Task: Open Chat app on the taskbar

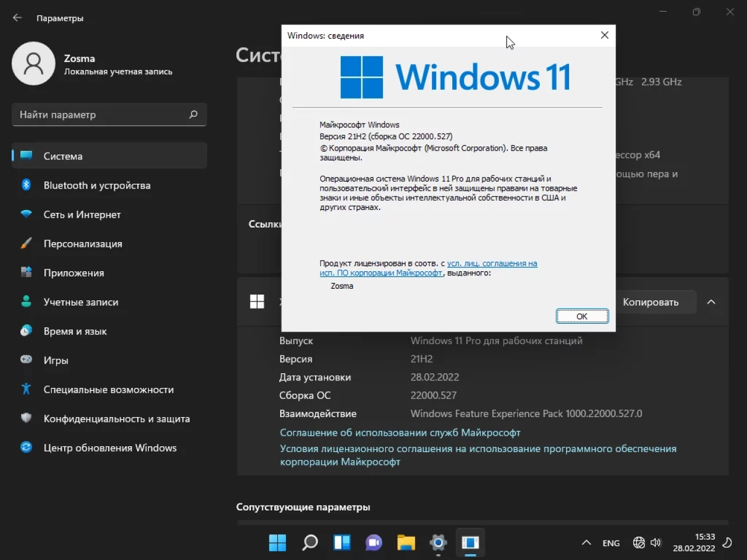Action: click(374, 542)
